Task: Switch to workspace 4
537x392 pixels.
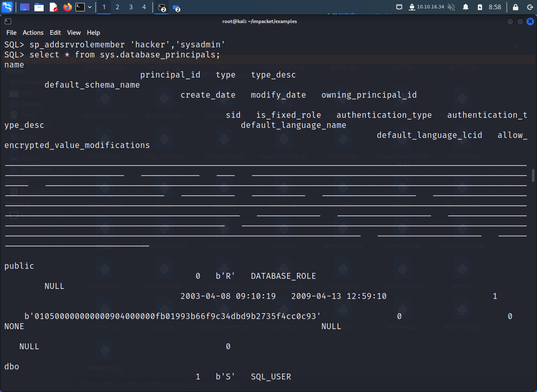Action: click(144, 7)
